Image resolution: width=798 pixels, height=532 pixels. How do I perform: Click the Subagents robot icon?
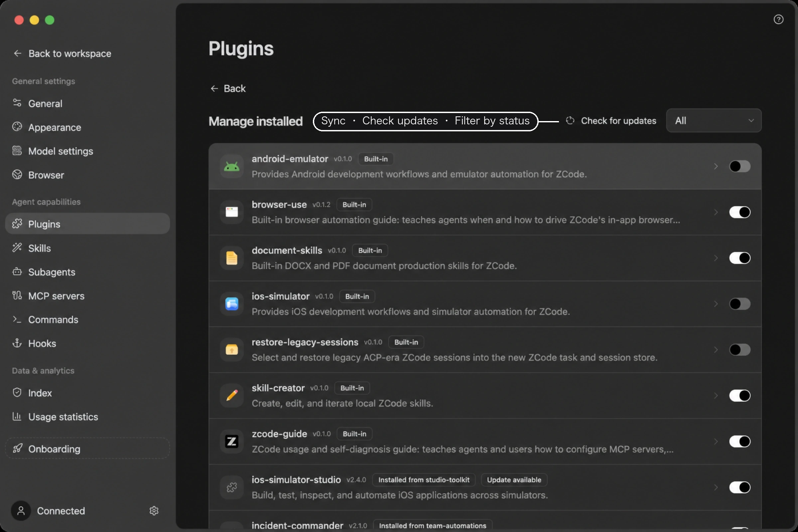[x=17, y=272]
